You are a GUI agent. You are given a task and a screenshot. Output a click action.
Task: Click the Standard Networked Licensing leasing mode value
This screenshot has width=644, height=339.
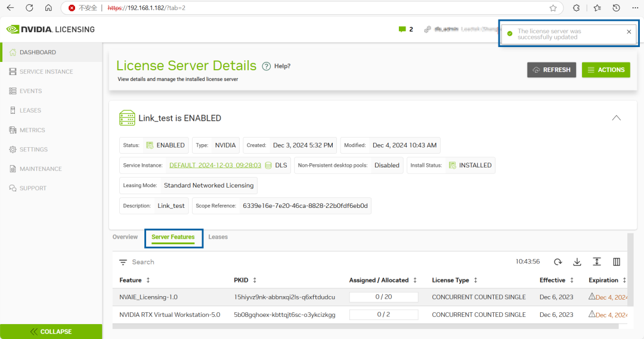(209, 185)
